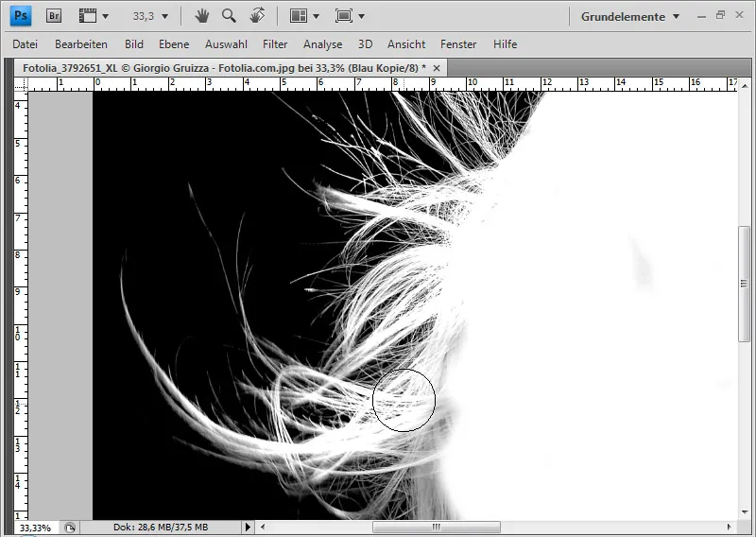
Task: Open the Ansicht menu
Action: click(x=406, y=44)
